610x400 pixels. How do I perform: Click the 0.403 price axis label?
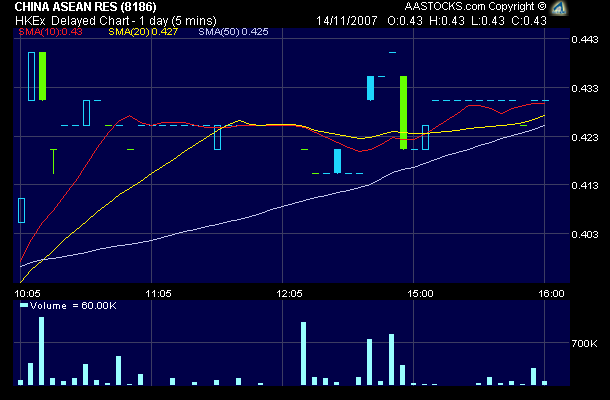click(x=585, y=234)
